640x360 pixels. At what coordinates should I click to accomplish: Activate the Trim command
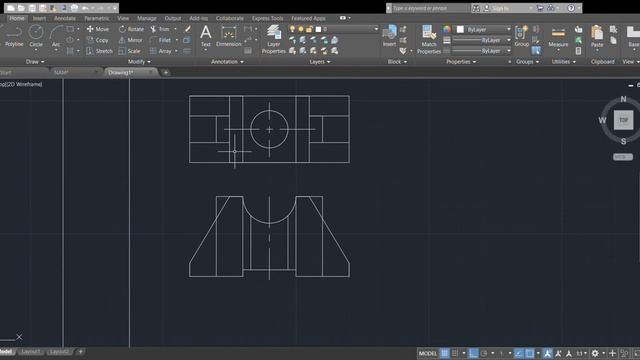[160, 29]
